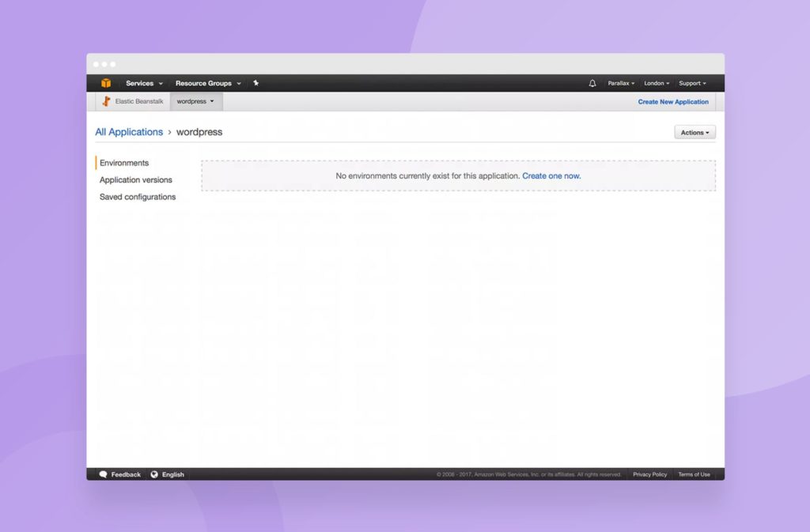Select Saved configurations in the sidebar

point(138,197)
